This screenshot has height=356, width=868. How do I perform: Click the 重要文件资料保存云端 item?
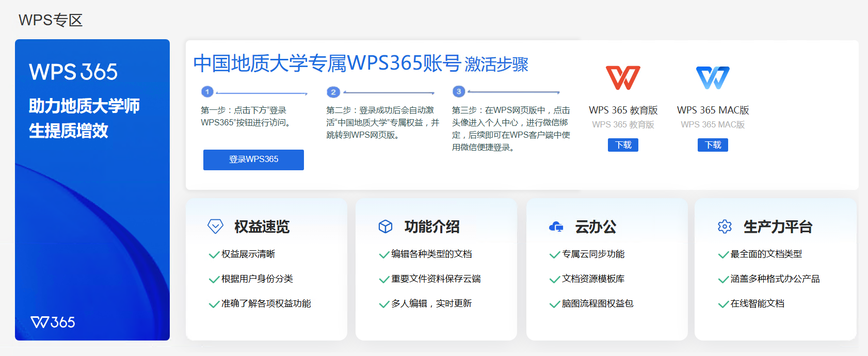click(x=436, y=279)
